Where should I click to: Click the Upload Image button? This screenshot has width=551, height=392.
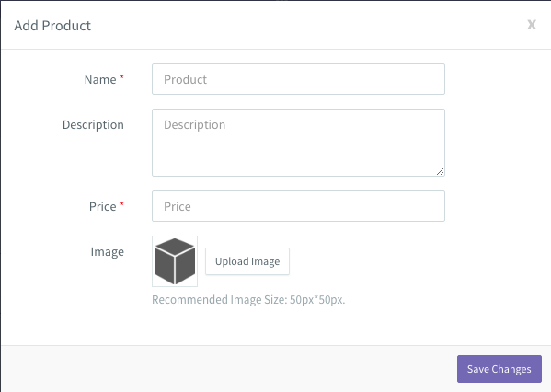coord(247,261)
